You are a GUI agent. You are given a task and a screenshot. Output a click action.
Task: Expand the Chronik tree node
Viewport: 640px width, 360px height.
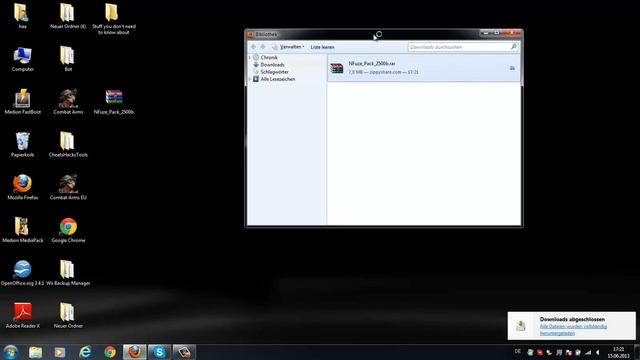pyautogui.click(x=250, y=58)
